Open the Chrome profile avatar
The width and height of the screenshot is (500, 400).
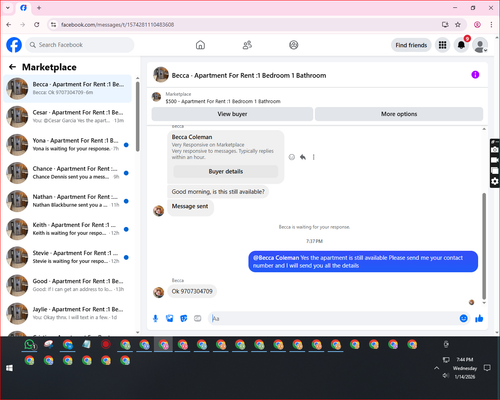click(x=477, y=25)
